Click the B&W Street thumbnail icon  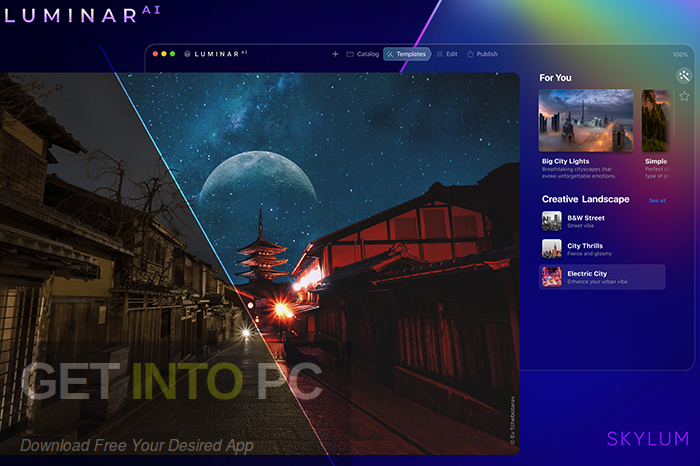(x=552, y=221)
